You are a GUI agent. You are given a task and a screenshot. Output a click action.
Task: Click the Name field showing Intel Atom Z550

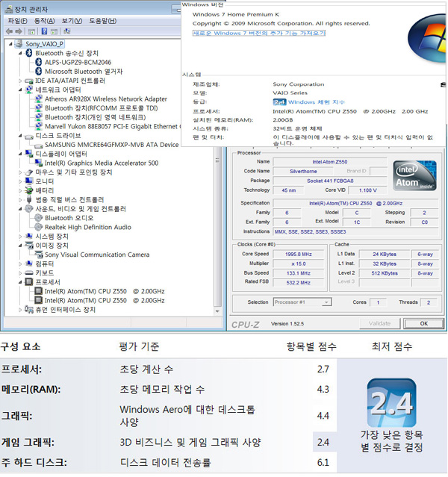click(330, 162)
